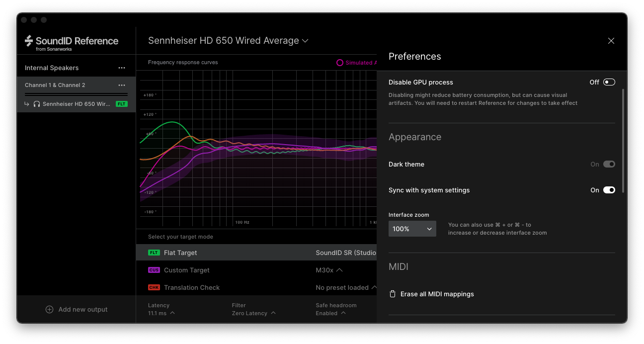
Task: Select Channel 1 & Channel 2 row
Action: click(x=76, y=86)
